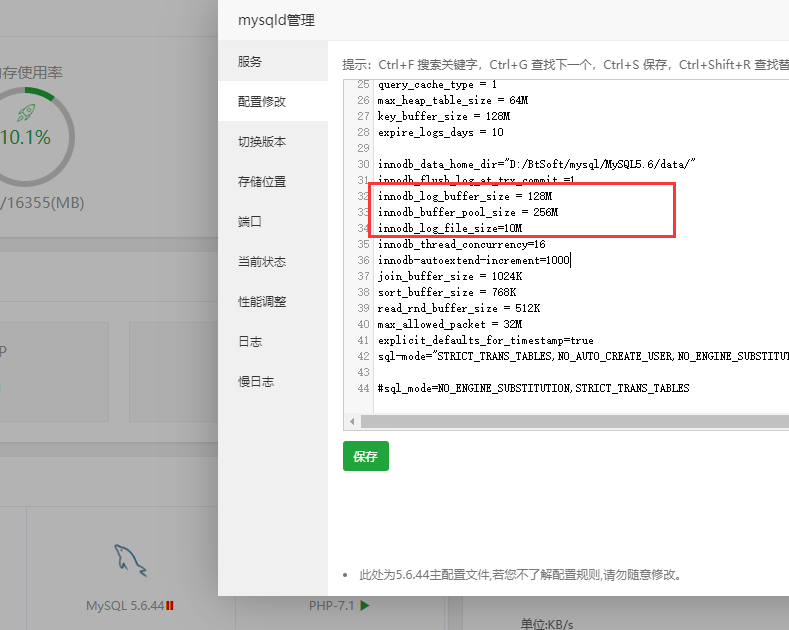789x630 pixels.
Task: Click line 33 innodb_buffer_pool_size = 256M
Action: [x=468, y=212]
